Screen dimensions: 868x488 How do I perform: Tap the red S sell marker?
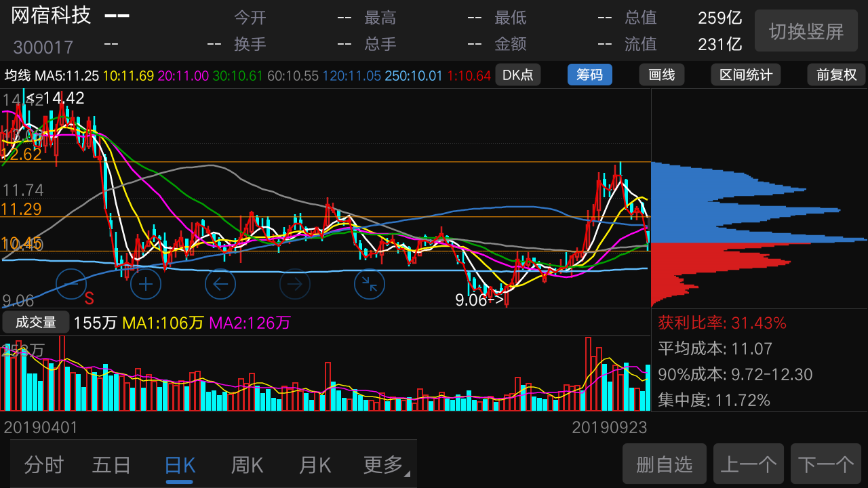(89, 299)
